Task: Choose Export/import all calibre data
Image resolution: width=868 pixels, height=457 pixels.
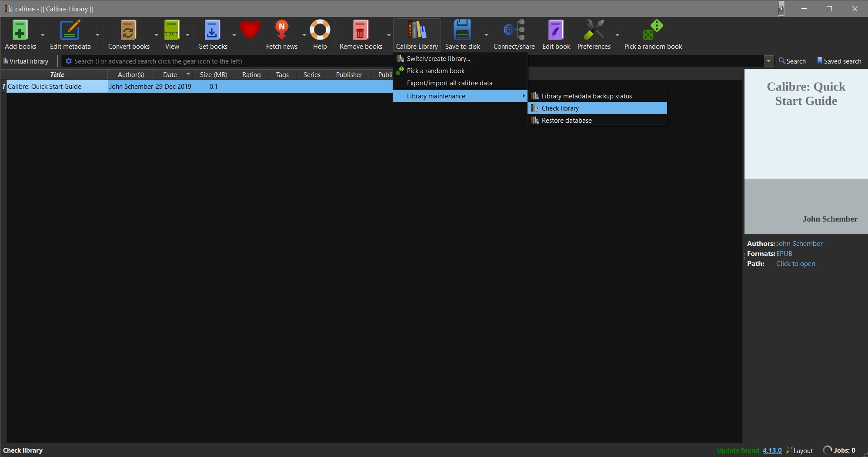Action: tap(460, 83)
